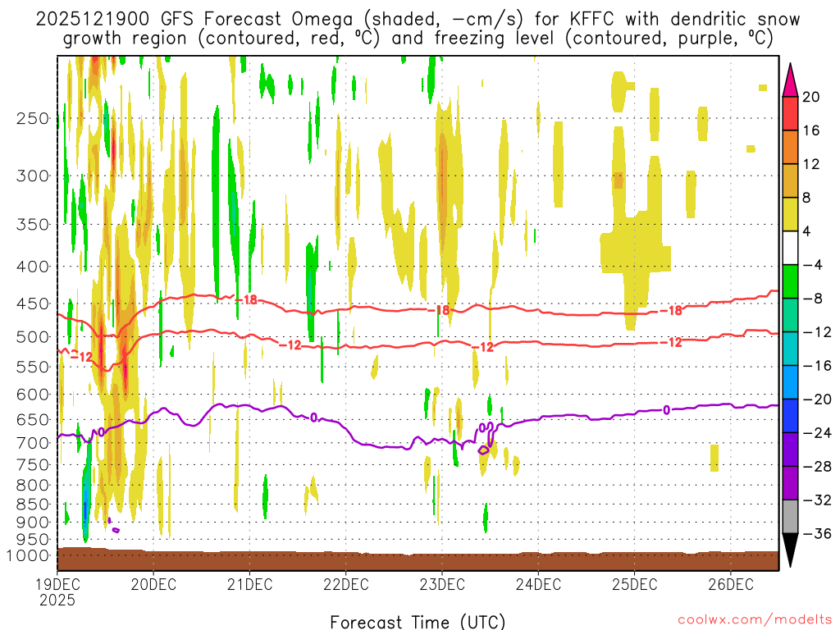
Task: Click the -18 contour label near 21DEC
Action: click(x=247, y=299)
